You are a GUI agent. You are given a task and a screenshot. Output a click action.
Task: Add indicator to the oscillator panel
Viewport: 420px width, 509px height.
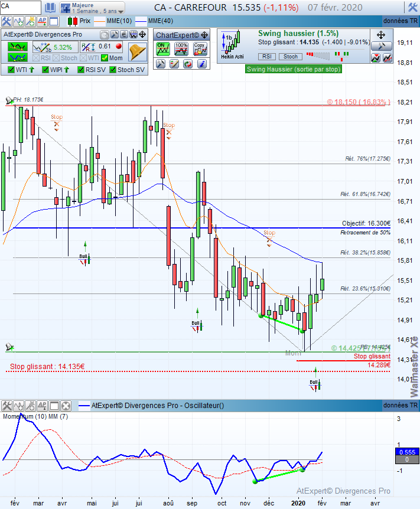pyautogui.click(x=18, y=406)
